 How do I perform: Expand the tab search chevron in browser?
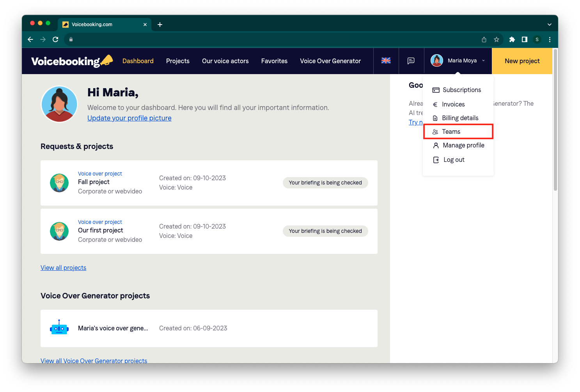pyautogui.click(x=549, y=25)
